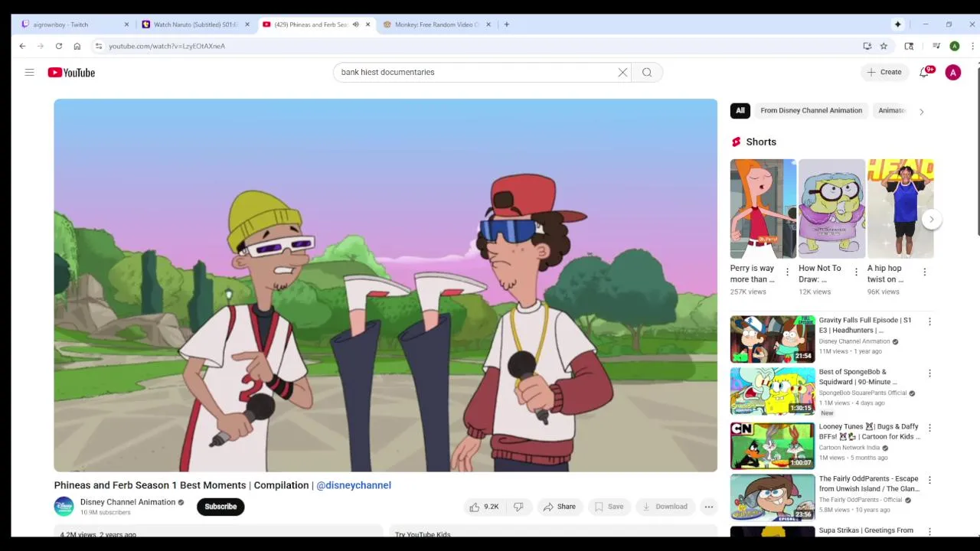Screen dimensions: 980x551
Task: Close the Watch Naruto tab
Action: (x=247, y=24)
